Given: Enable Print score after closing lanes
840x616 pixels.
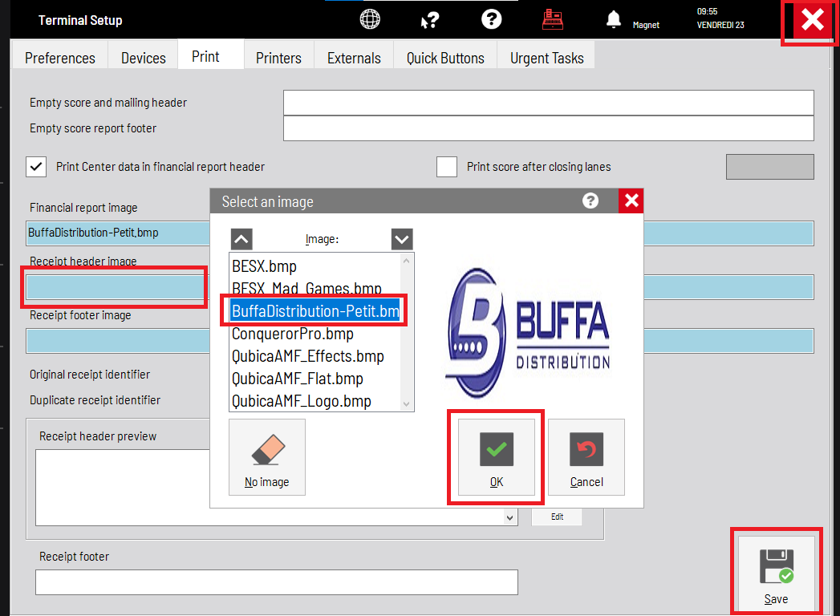Looking at the screenshot, I should click(447, 167).
